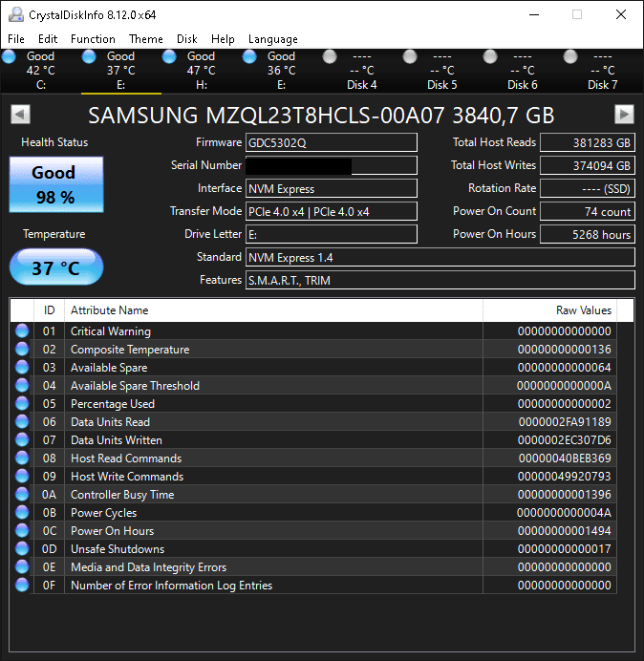This screenshot has height=661, width=644.
Task: Click the Drive Letter field
Action: [x=332, y=234]
